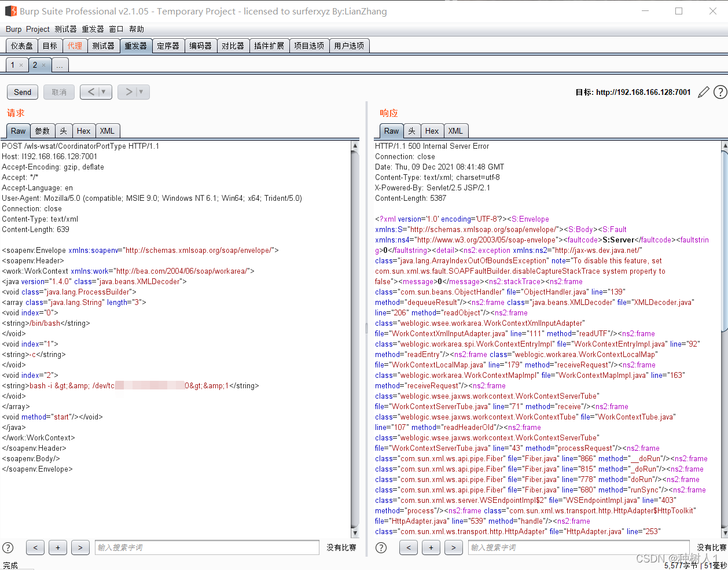Image resolution: width=728 pixels, height=570 pixels.
Task: Open the 重发器 menu in menu bar
Action: [93, 29]
